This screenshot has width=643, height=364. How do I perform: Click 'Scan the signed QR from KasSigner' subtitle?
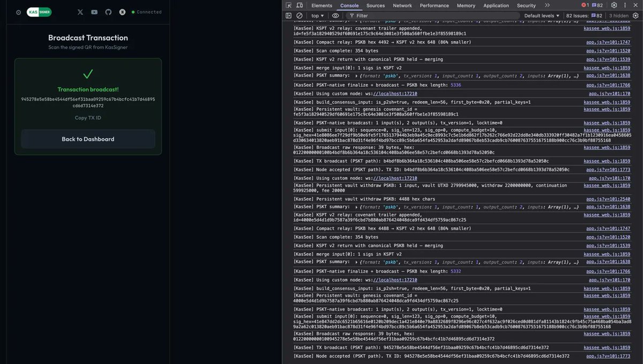coord(88,47)
